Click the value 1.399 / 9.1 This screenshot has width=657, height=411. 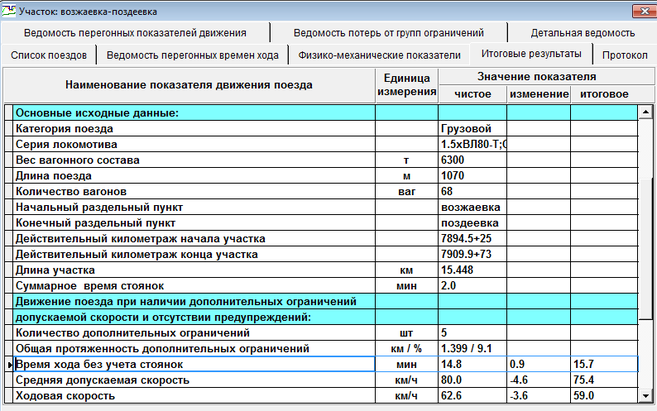click(x=466, y=349)
